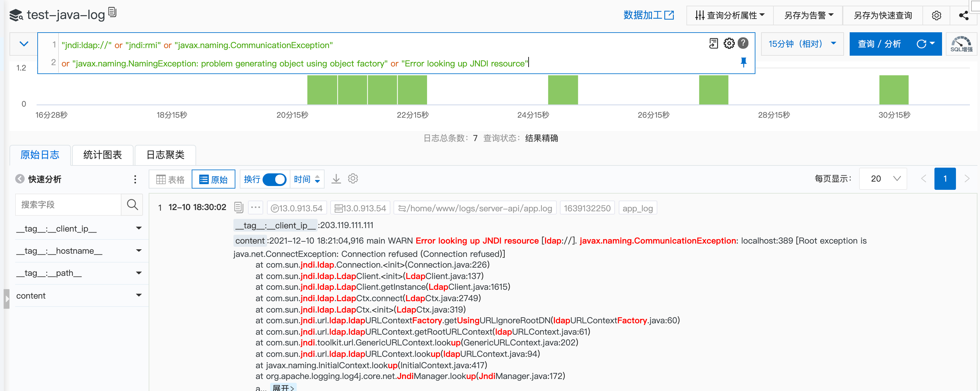Select page 1 button
Image resolution: width=980 pixels, height=391 pixels.
coord(945,178)
